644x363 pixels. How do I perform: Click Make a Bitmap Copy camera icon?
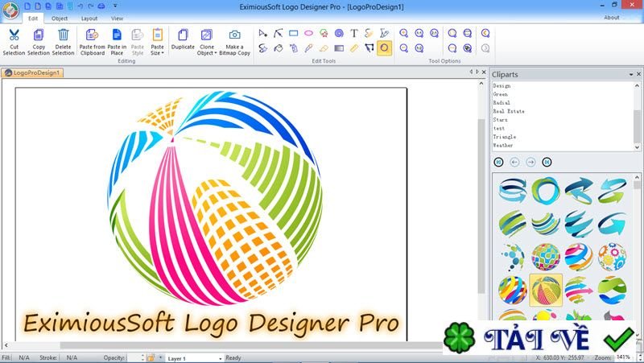[x=235, y=35]
